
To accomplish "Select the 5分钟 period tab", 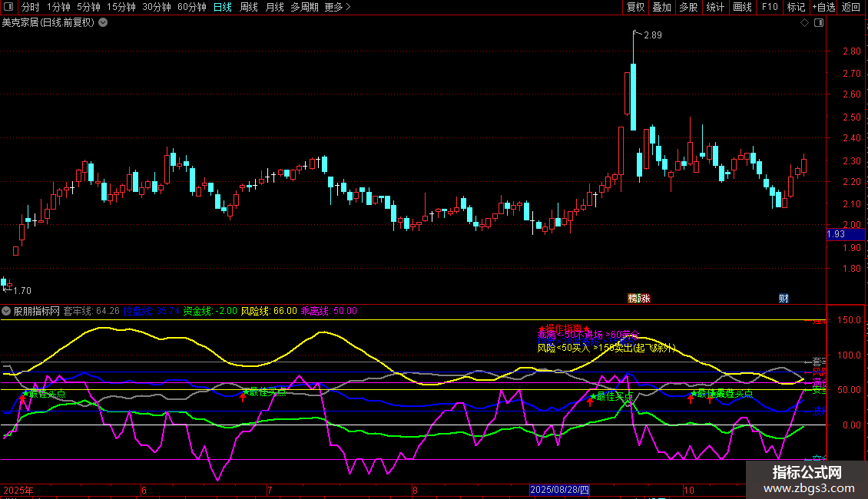I will [88, 8].
